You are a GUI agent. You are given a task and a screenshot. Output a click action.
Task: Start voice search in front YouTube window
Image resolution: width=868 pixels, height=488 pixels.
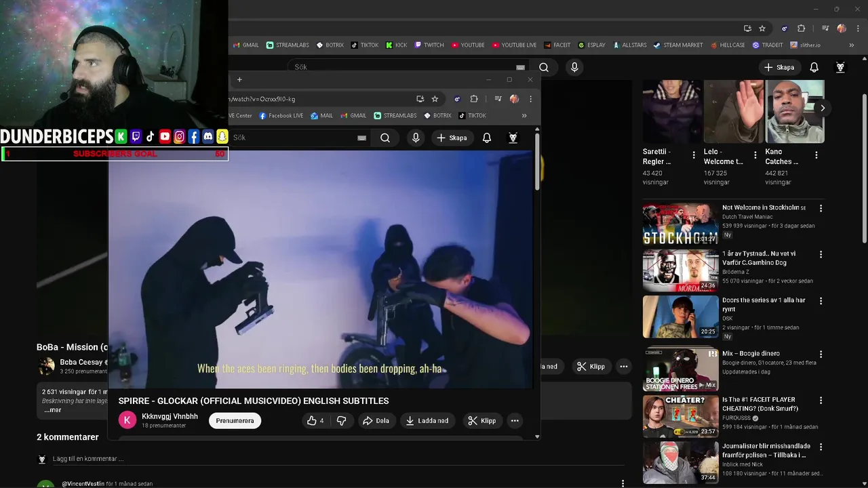pos(416,138)
